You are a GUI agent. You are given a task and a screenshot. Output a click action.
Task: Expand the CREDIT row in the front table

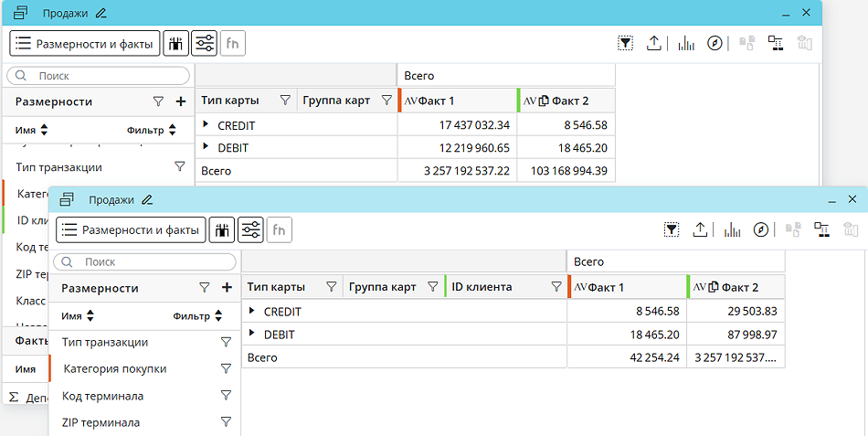(x=252, y=312)
